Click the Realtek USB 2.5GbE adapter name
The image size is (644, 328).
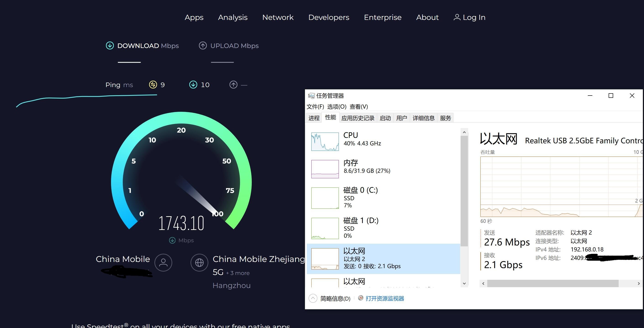(584, 141)
